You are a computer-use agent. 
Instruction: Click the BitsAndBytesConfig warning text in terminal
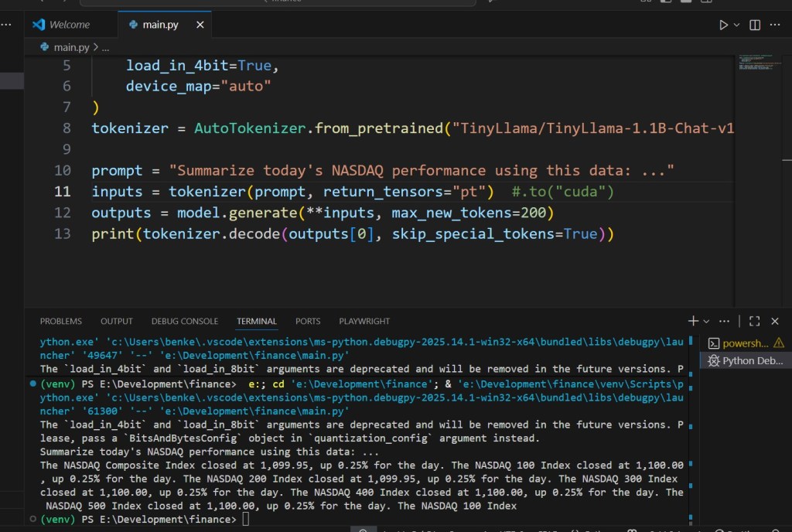[183, 438]
